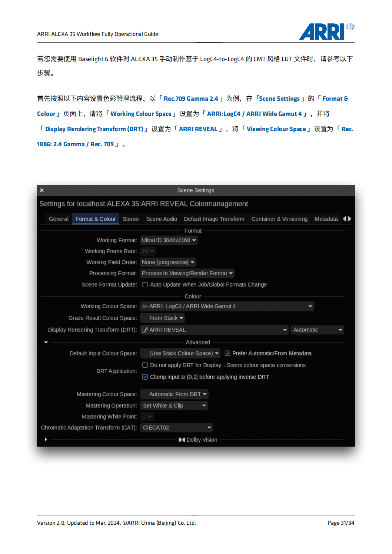Uncheck Prefer Automatic/From Metadata

tap(227, 353)
